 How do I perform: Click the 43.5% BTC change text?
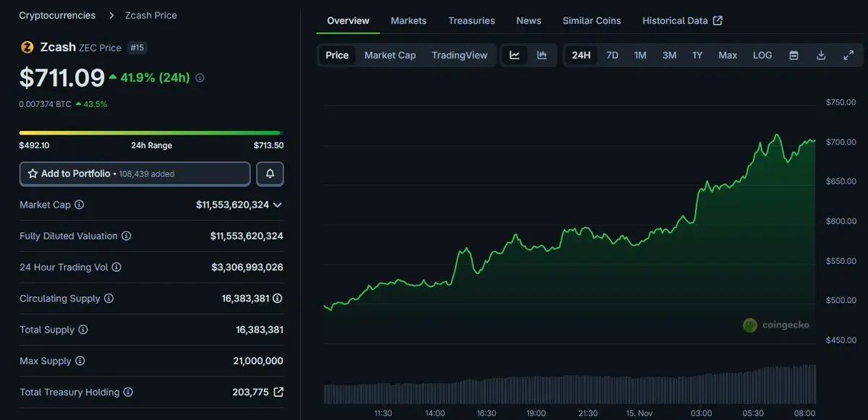coord(95,104)
